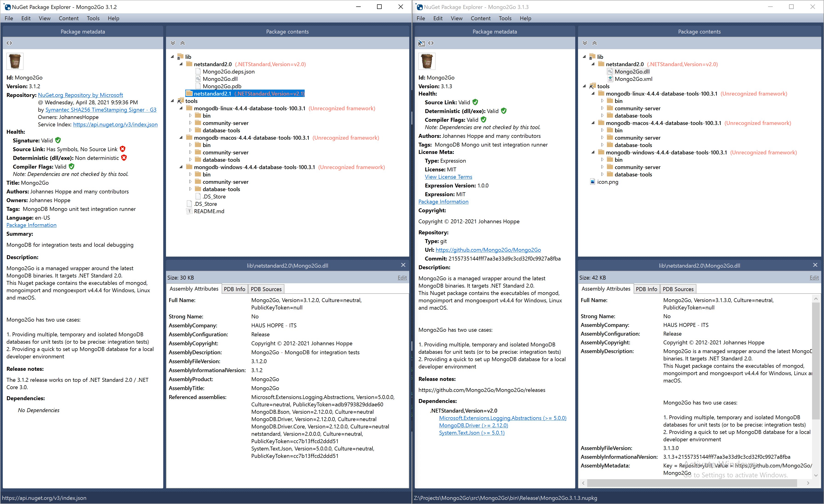
Task: Click Edit link in 3.1.3 file viewer
Action: [814, 277]
